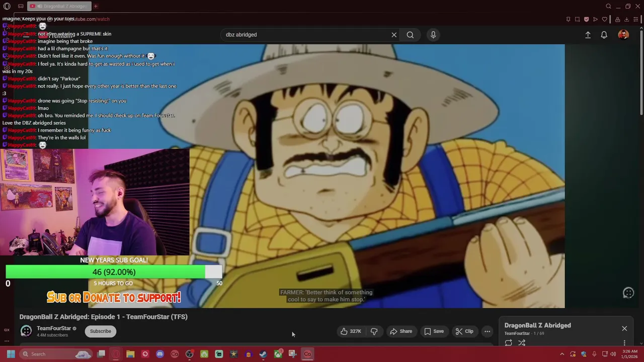Screen dimensions: 644x362
Task: Clear the 'dbz abridged' search text
Action: coord(394,35)
